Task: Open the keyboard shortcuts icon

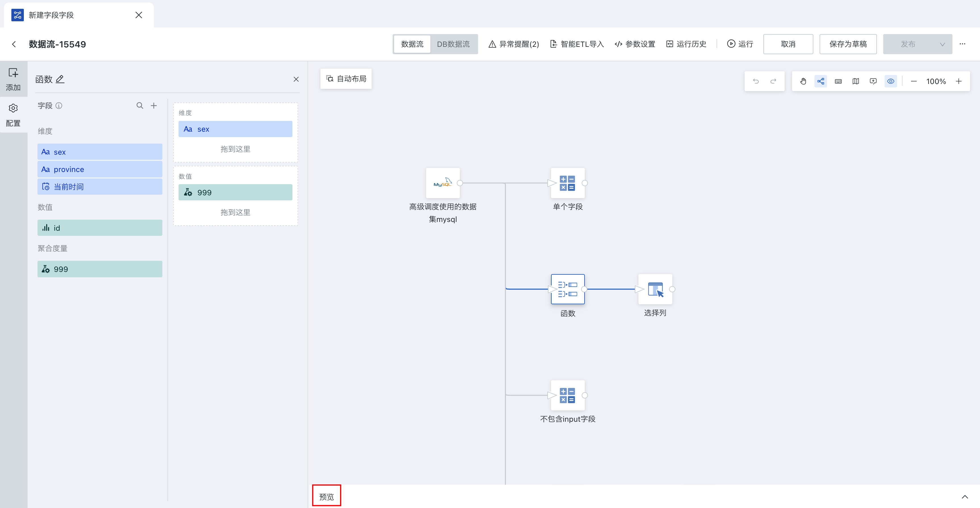Action: coord(838,81)
